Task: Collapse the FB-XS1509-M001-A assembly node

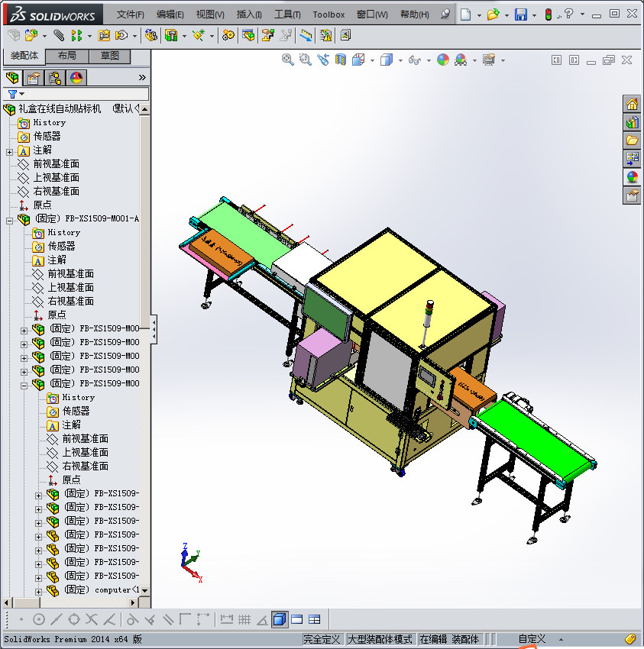Action: click(x=9, y=221)
